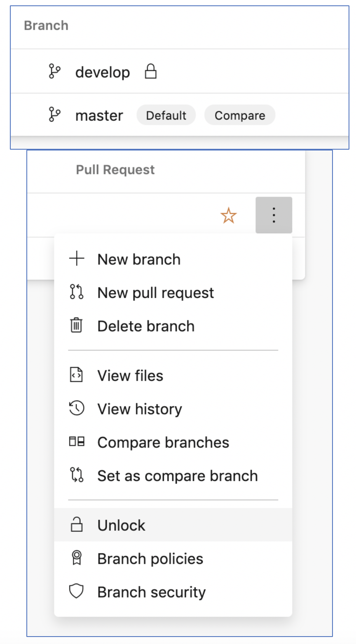Click the Compare badge on master
Image resolution: width=356 pixels, height=644 pixels.
(x=240, y=115)
